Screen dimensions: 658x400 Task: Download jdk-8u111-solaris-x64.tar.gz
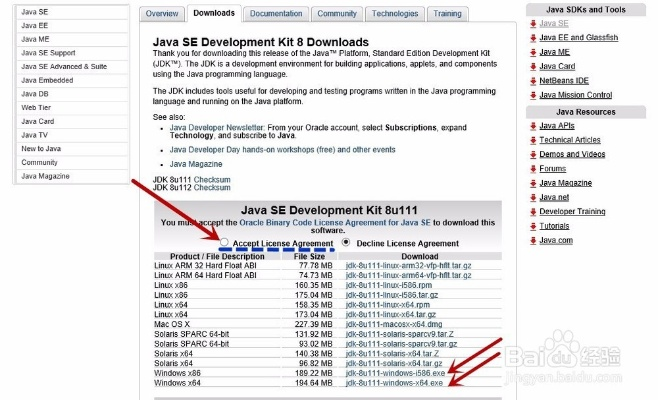pos(394,363)
